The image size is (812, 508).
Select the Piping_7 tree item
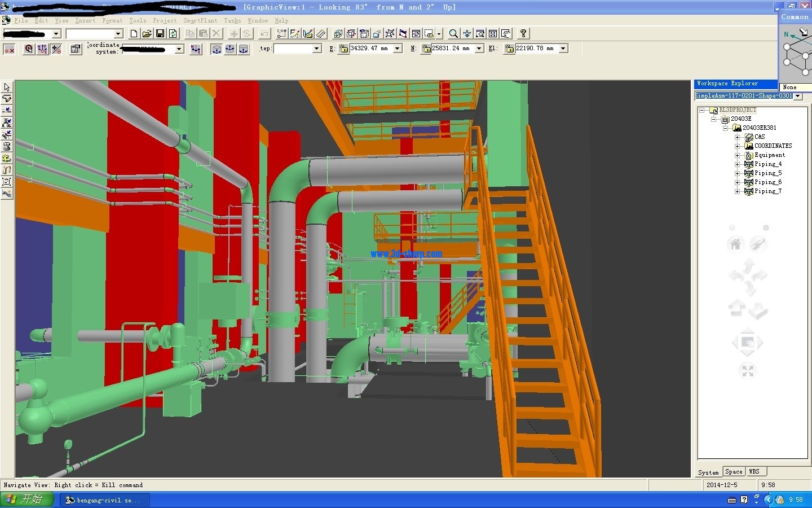coord(768,191)
